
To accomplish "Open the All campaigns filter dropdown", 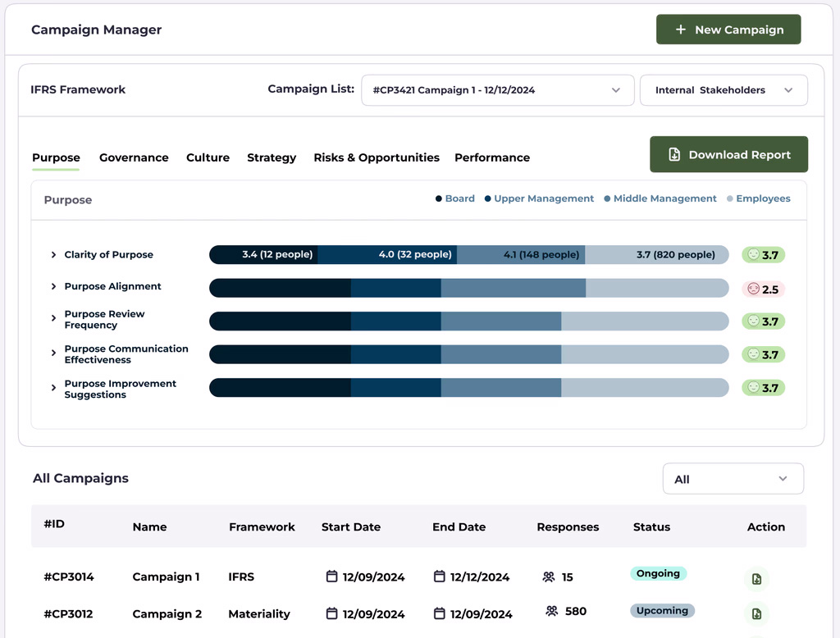I will coord(733,479).
